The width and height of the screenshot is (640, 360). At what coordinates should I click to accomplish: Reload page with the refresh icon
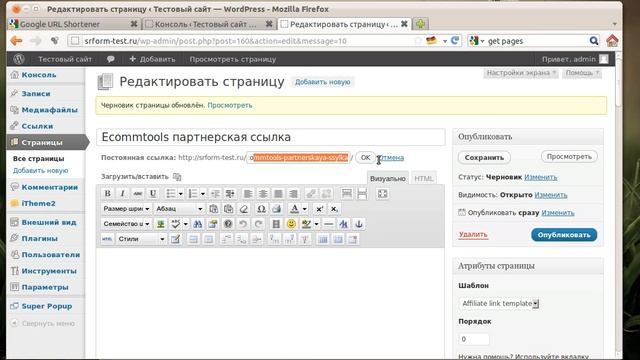[455, 40]
